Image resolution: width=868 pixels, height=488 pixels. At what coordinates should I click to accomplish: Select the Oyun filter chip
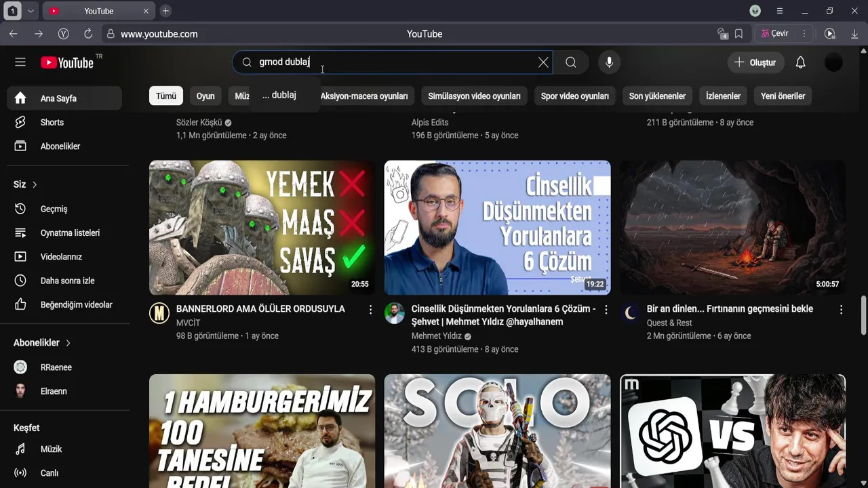point(205,96)
